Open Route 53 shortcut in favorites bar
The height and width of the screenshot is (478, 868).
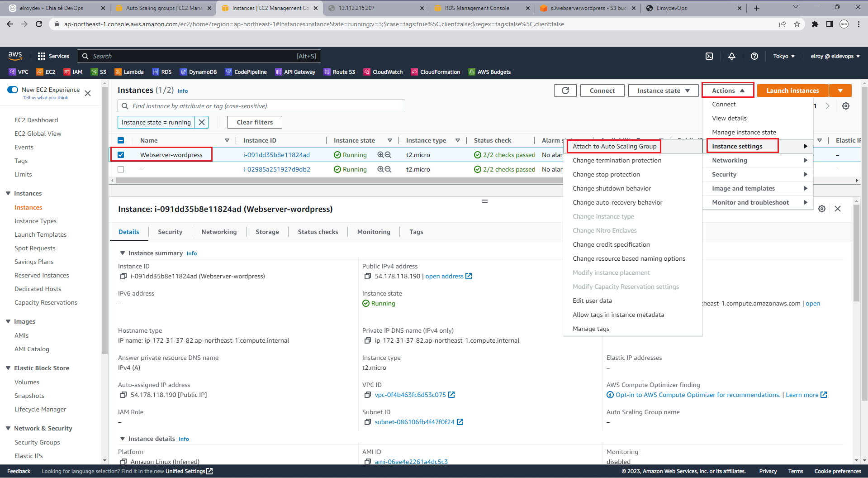click(339, 72)
